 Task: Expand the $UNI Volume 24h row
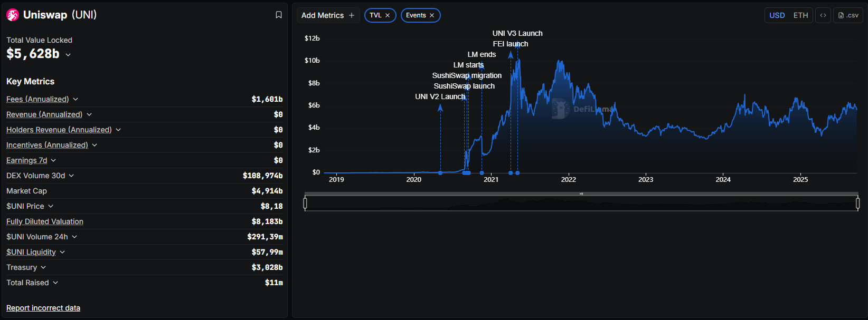[x=74, y=237]
